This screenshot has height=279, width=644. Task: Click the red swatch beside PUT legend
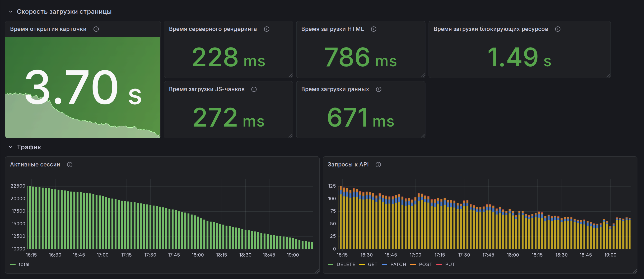439,264
